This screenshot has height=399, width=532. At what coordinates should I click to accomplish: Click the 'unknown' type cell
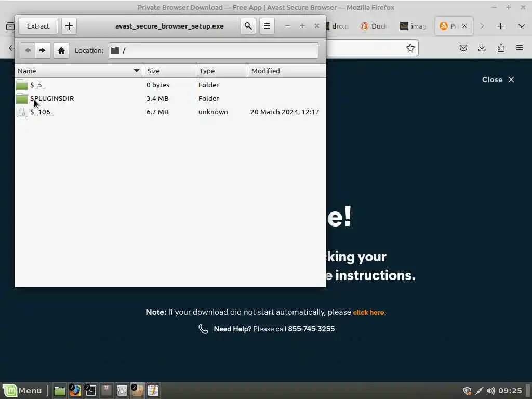pos(213,112)
